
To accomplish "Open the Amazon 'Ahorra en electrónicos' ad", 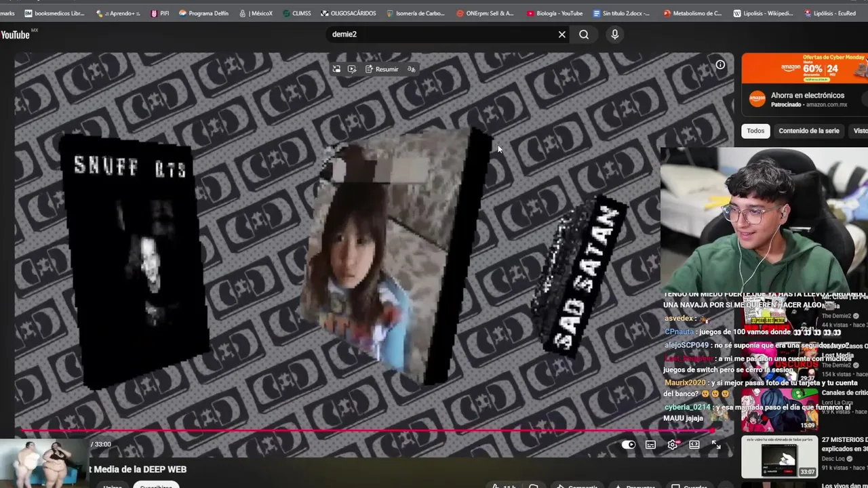I will (x=807, y=99).
